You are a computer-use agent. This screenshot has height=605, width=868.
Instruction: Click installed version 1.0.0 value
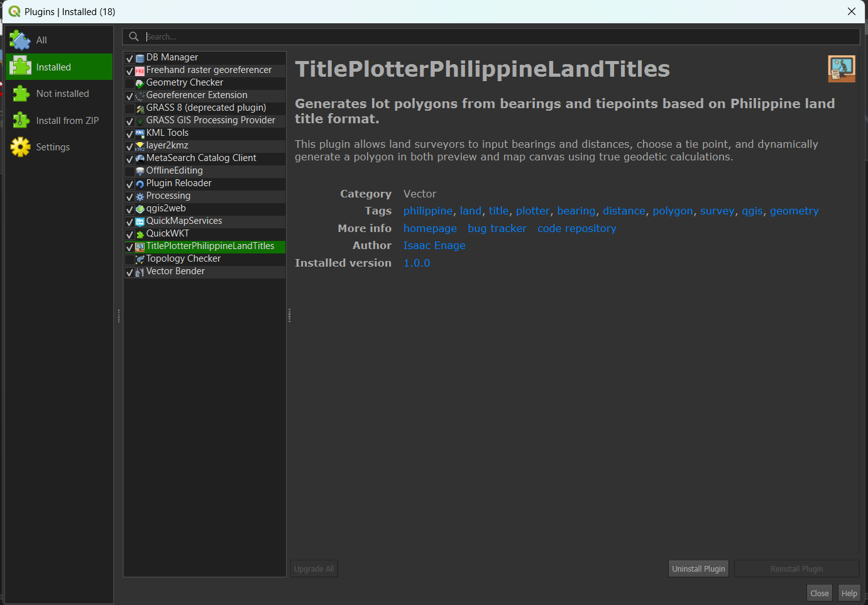[417, 263]
